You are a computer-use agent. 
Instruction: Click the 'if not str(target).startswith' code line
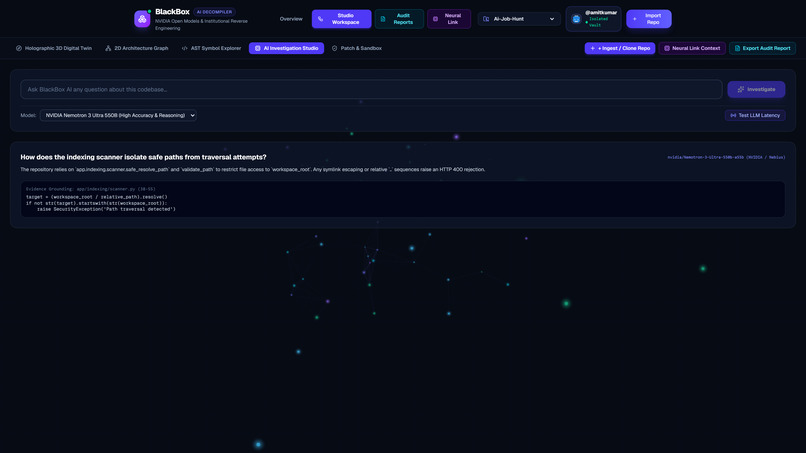[97, 203]
